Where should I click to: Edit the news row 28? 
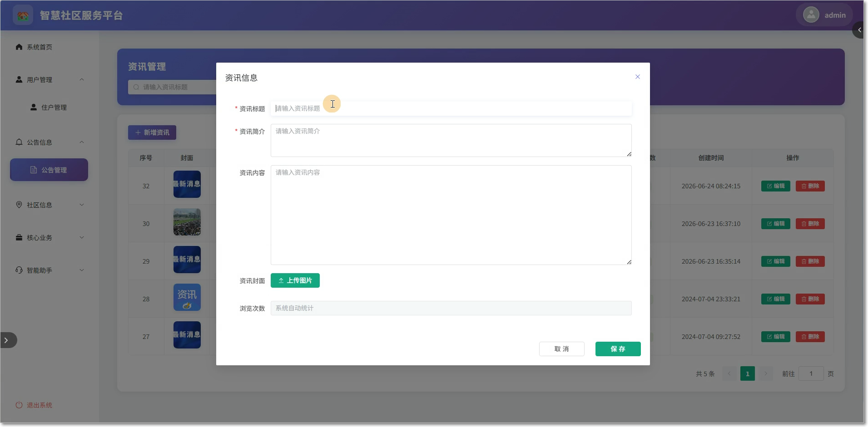pyautogui.click(x=776, y=299)
